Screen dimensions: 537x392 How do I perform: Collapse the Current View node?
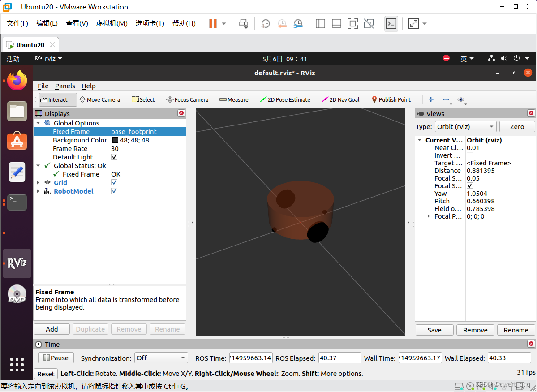click(x=420, y=140)
